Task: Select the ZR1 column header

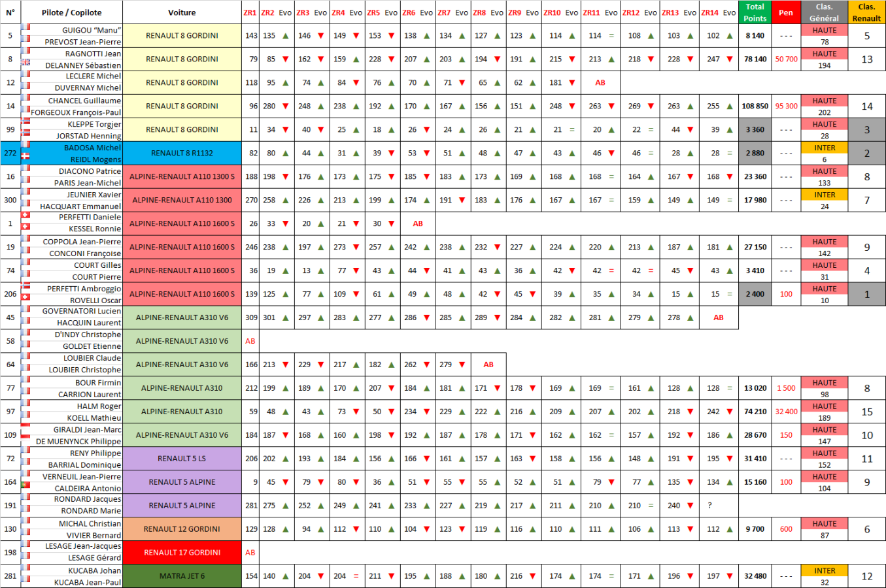Action: click(x=250, y=12)
